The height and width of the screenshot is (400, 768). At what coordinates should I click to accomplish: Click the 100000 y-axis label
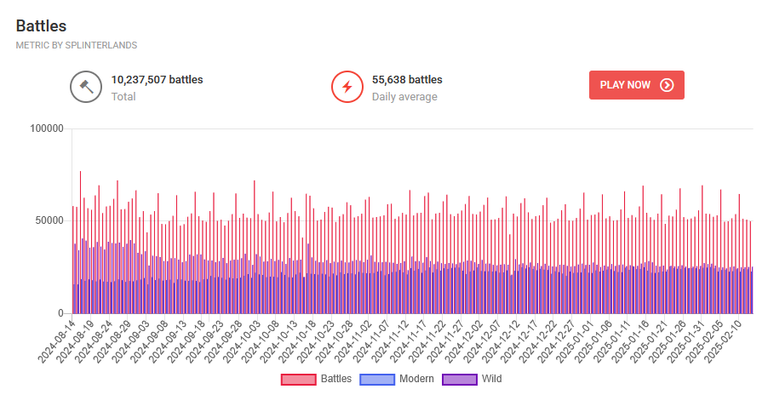tap(47, 128)
